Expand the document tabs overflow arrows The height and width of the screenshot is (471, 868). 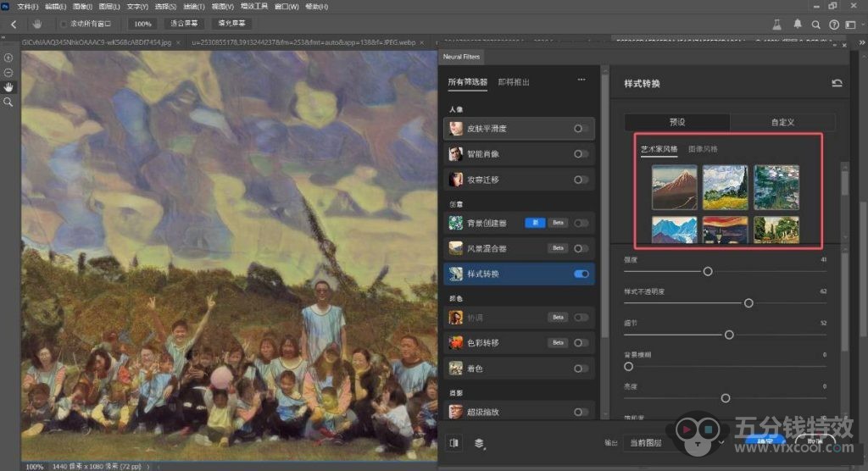[x=862, y=42]
